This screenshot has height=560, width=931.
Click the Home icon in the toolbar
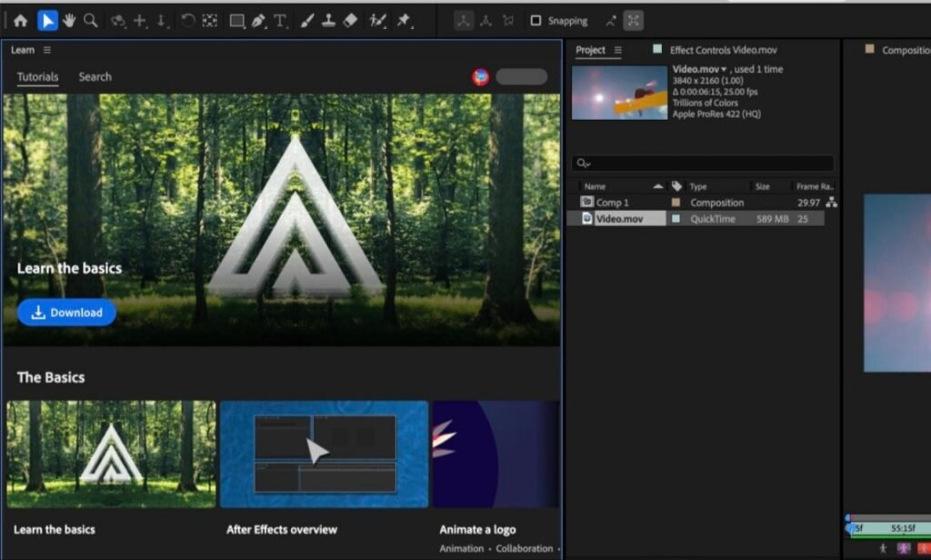[x=20, y=20]
